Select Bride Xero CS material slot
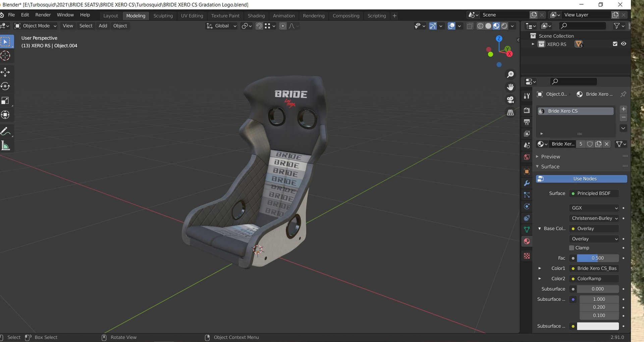This screenshot has height=342, width=644. click(x=576, y=111)
